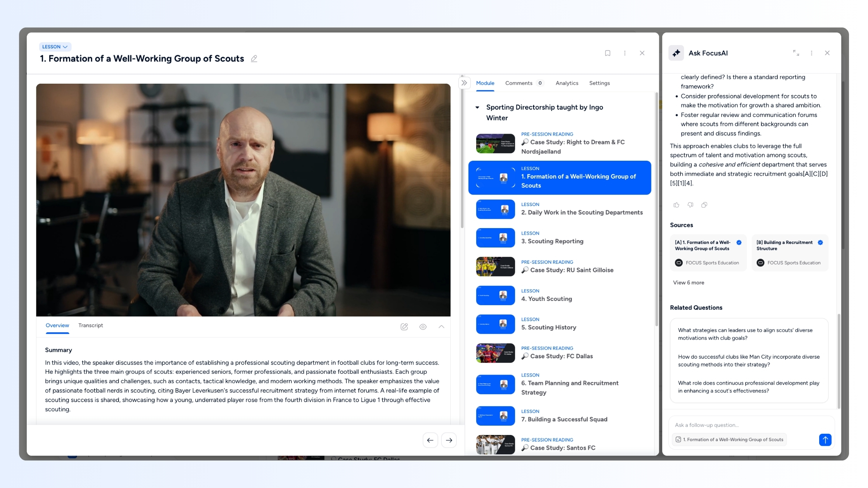Give the FocusAI answer a thumbs down
The image size is (868, 488).
point(690,205)
